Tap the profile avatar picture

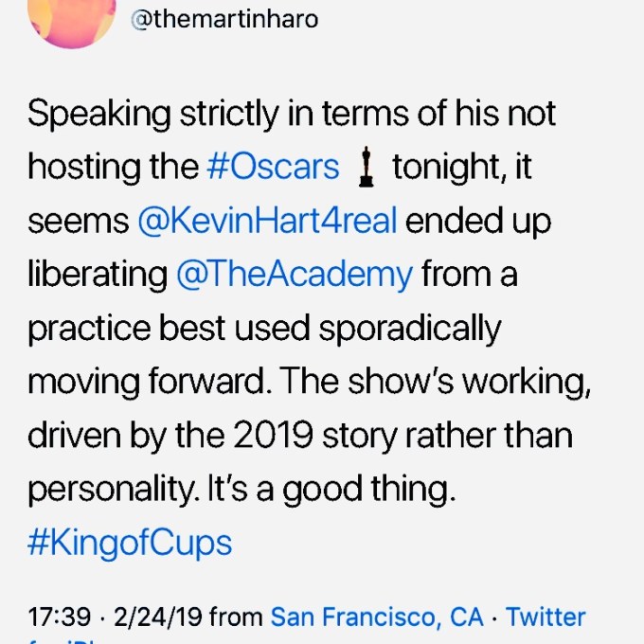pyautogui.click(x=73, y=19)
